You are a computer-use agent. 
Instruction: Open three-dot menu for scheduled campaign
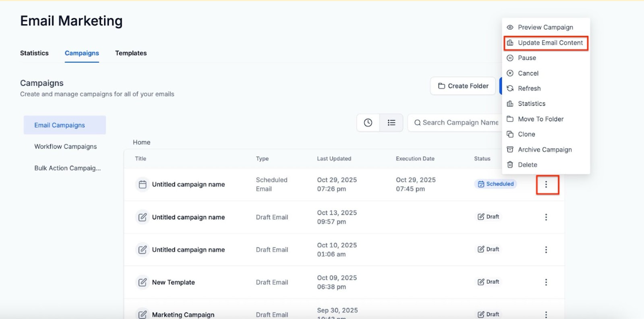click(x=546, y=185)
